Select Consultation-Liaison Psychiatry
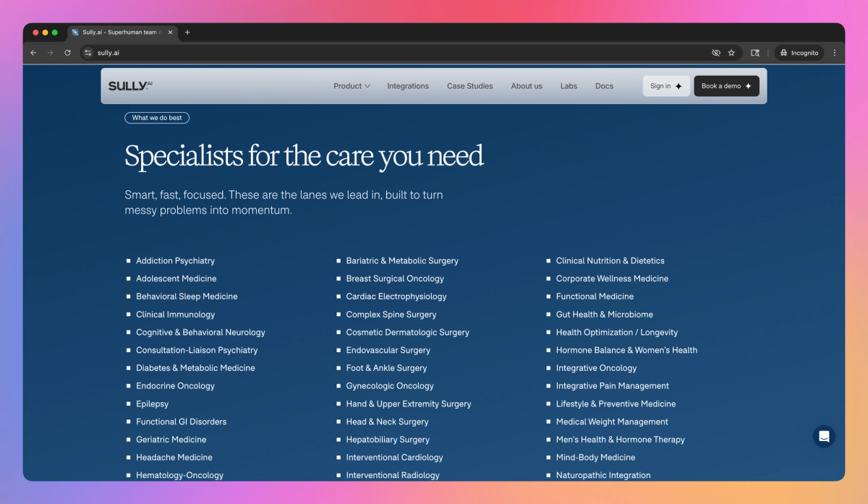 [197, 351]
